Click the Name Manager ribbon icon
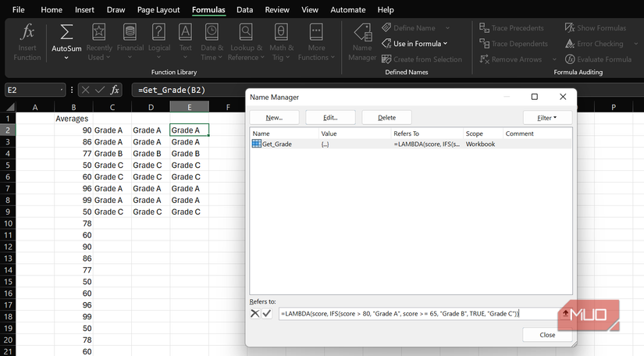644x356 pixels. pos(362,41)
